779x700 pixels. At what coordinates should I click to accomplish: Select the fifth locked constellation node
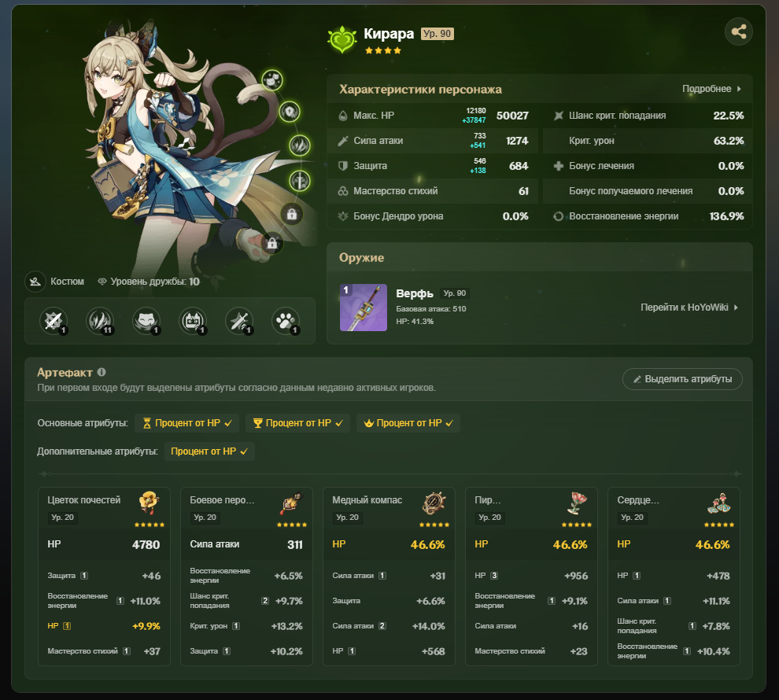(x=292, y=215)
